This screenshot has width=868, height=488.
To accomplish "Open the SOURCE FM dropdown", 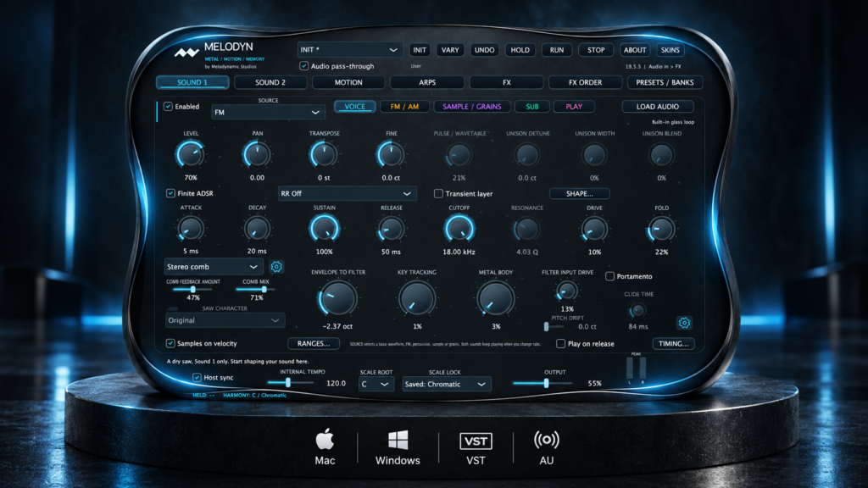I will [x=268, y=113].
